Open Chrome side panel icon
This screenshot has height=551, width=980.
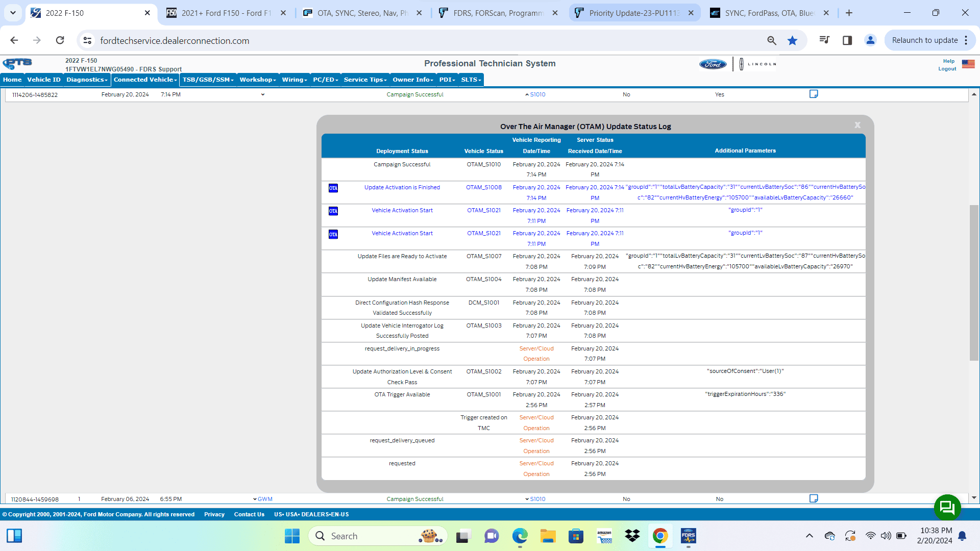pyautogui.click(x=847, y=40)
